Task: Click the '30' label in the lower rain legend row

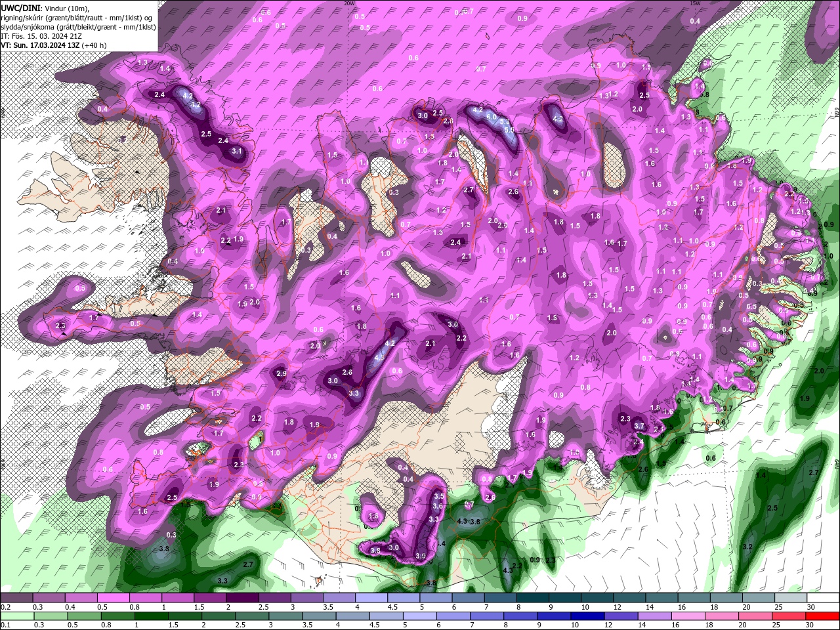Action: [x=810, y=625]
